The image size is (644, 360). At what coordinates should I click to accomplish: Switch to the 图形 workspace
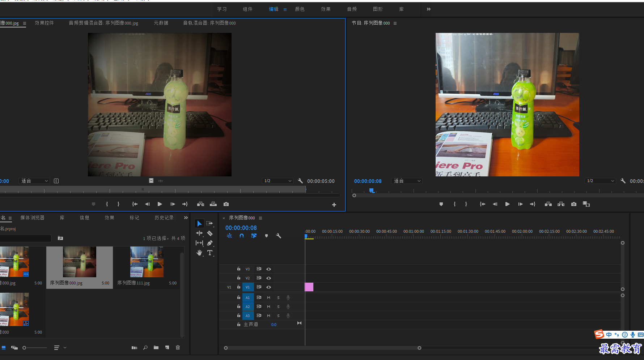(378, 9)
